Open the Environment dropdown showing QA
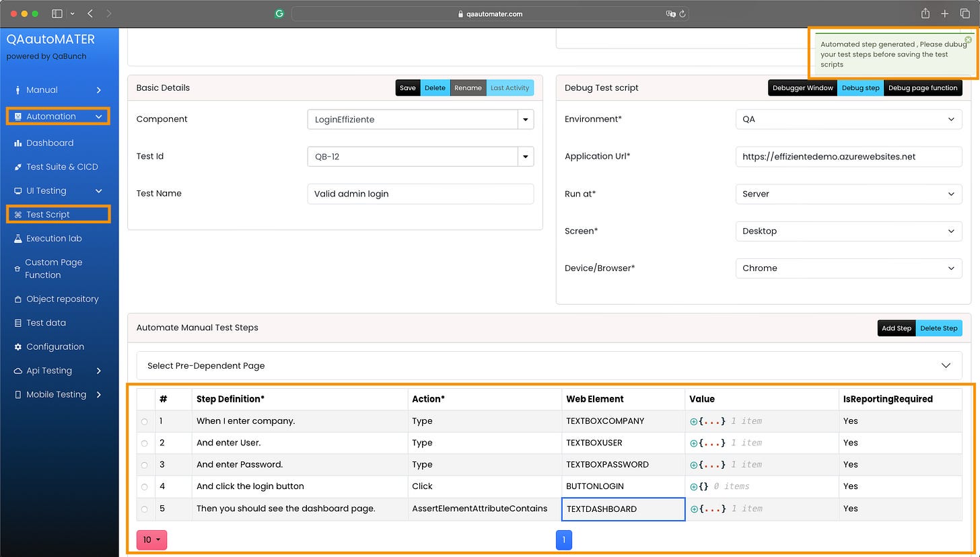This screenshot has width=980, height=557. 952,119
